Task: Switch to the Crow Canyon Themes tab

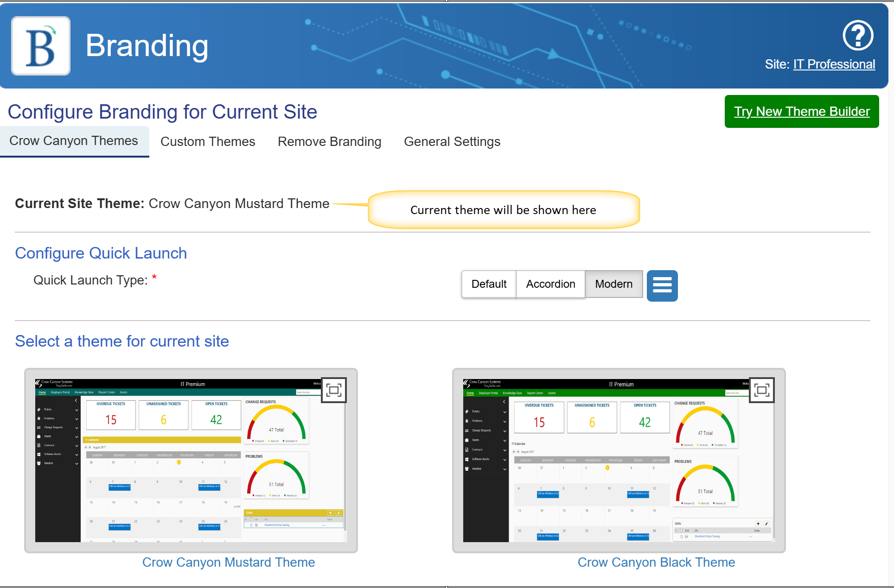Action: tap(74, 141)
